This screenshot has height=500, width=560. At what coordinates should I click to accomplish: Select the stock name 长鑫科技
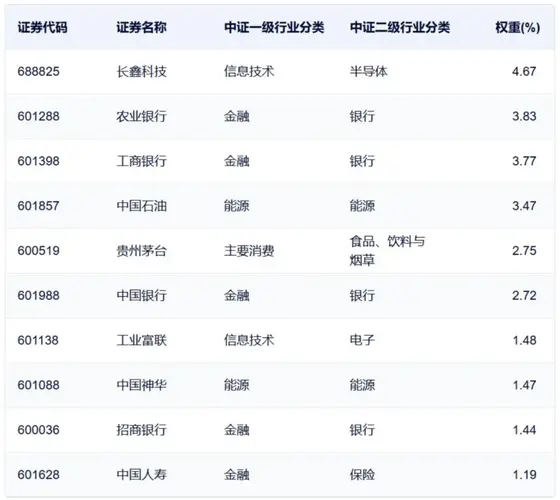coord(141,71)
